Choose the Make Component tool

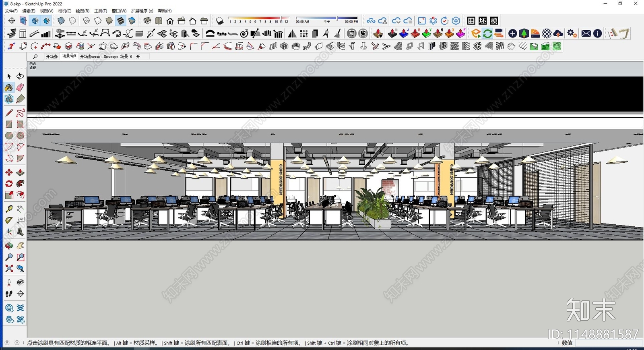(9, 99)
